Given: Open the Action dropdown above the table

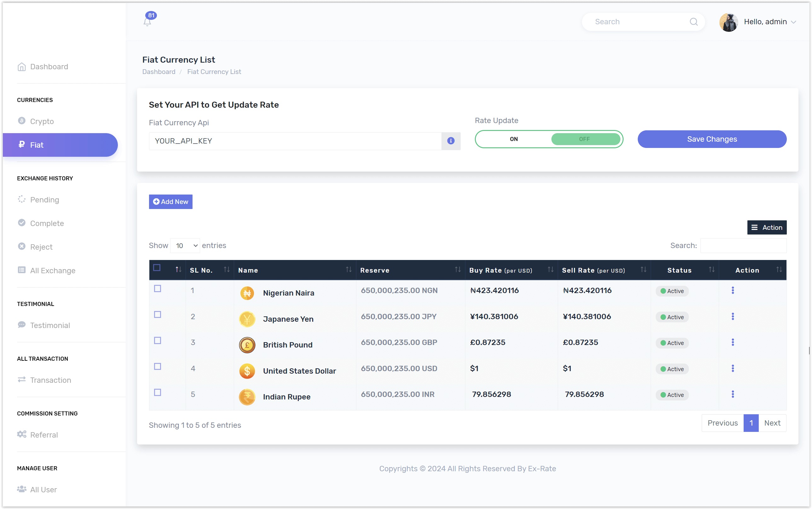Looking at the screenshot, I should (767, 227).
